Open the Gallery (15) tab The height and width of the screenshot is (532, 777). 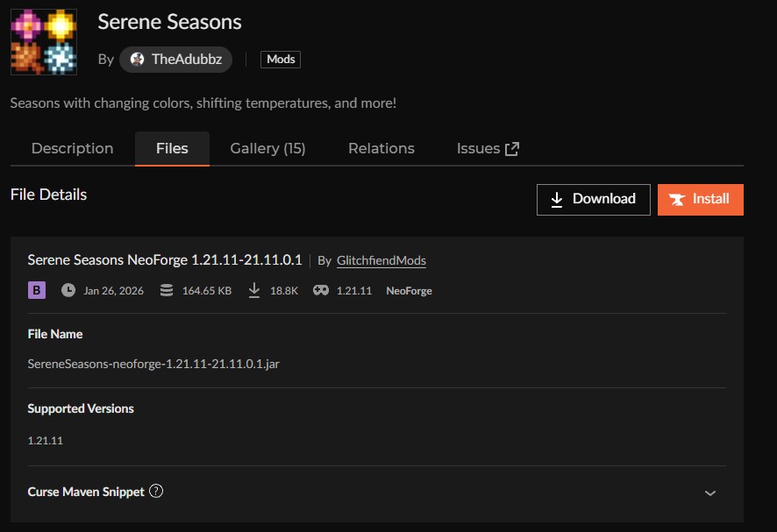267,149
